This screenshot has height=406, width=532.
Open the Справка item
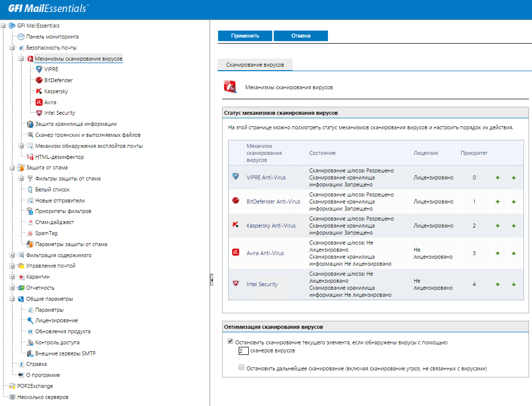pyautogui.click(x=36, y=364)
